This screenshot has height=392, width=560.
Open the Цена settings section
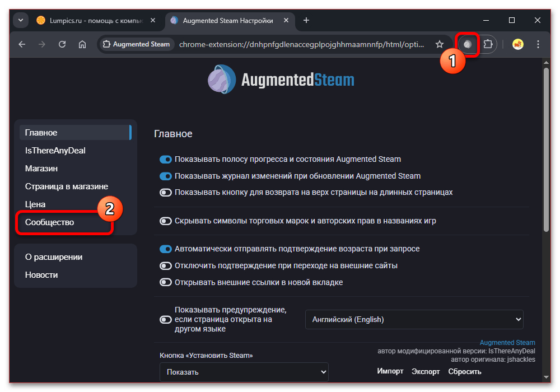pyautogui.click(x=76, y=204)
